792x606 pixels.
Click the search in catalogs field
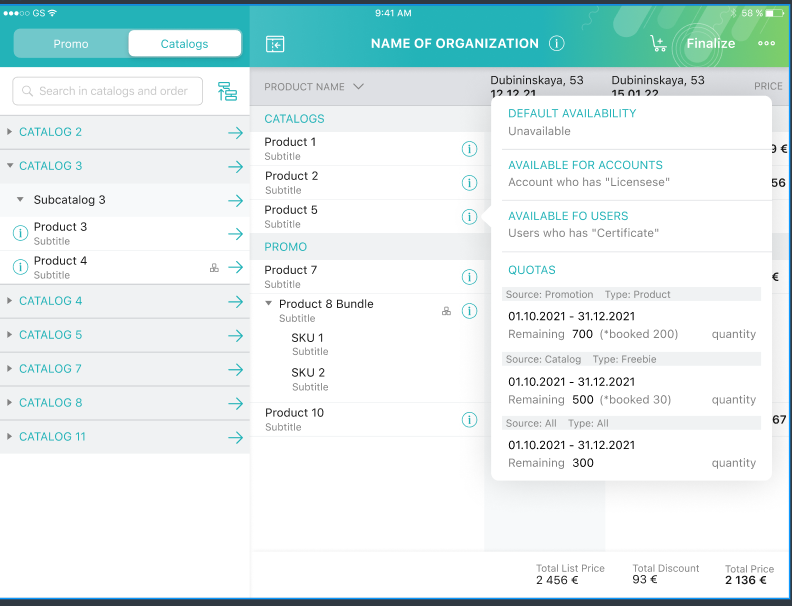click(x=108, y=91)
